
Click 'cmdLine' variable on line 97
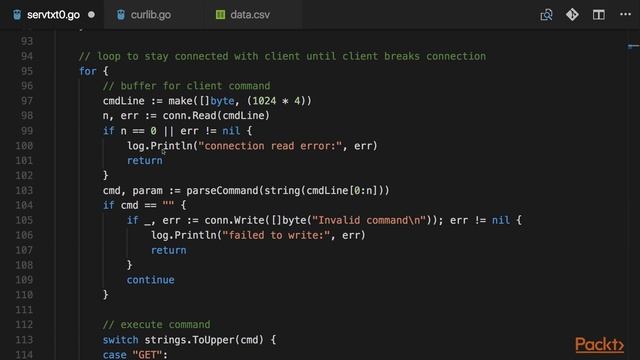[x=124, y=101]
